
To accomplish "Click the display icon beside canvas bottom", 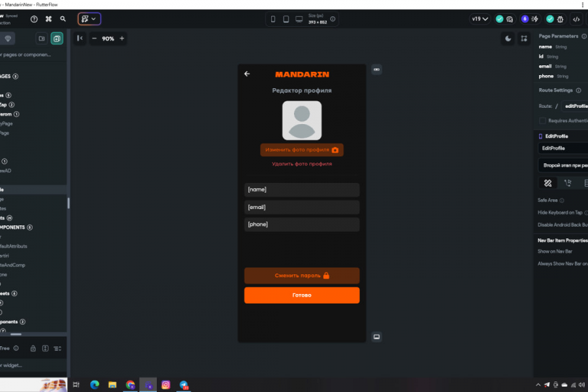I will pos(376,337).
